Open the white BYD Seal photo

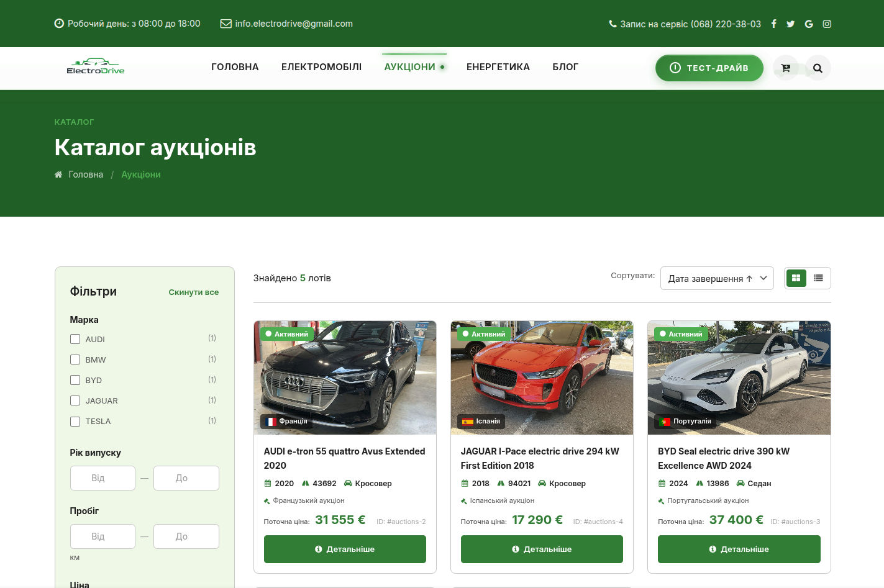[739, 378]
